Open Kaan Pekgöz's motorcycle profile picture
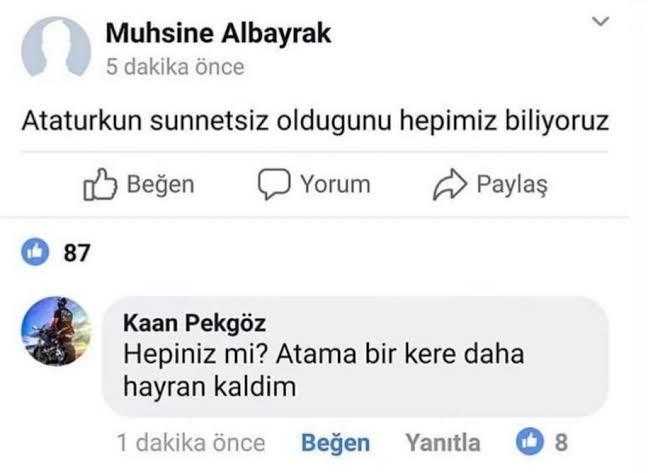Viewport: 648px width, 473px height. [x=56, y=331]
